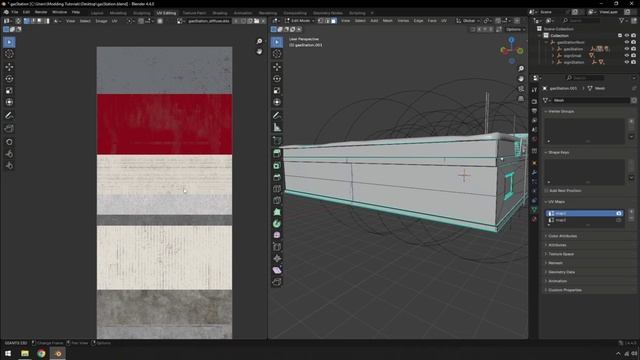This screenshot has height=360, width=640.
Task: Enable vertex select mode in 3D viewport
Action: [x=321, y=20]
